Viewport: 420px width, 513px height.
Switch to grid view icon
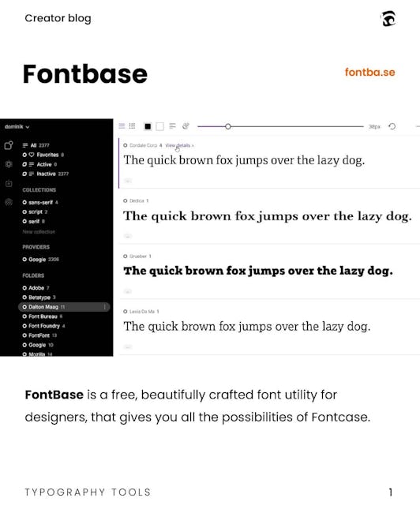coord(132,126)
